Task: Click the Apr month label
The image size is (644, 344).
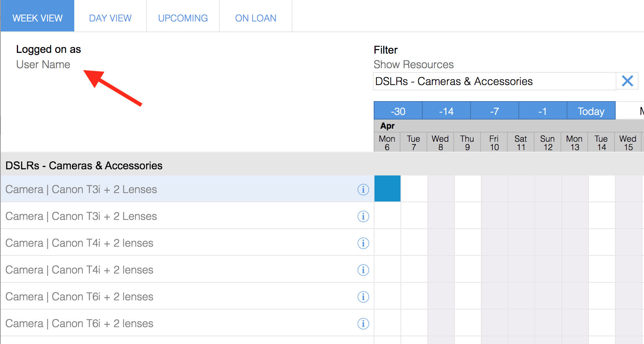Action: 387,126
